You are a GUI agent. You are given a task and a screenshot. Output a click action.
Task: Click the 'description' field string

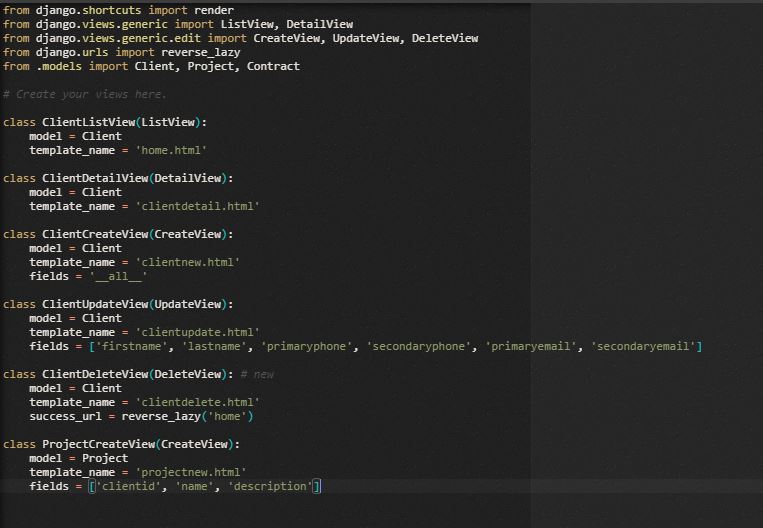point(270,487)
